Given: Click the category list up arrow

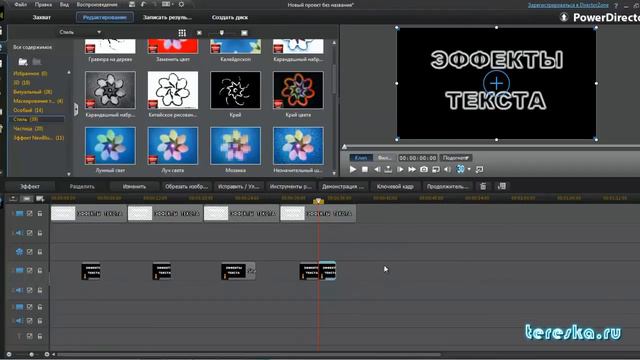Looking at the screenshot, I should (x=69, y=72).
